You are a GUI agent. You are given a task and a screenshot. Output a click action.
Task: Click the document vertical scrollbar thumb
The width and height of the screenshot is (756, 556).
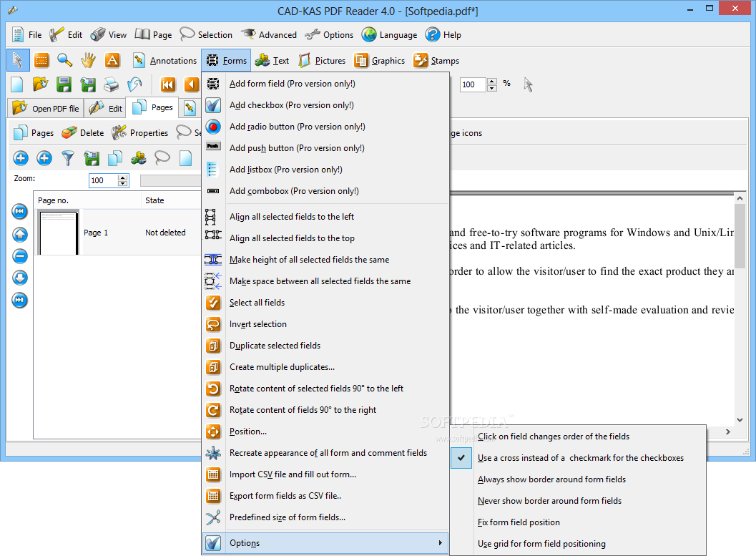click(x=740, y=236)
